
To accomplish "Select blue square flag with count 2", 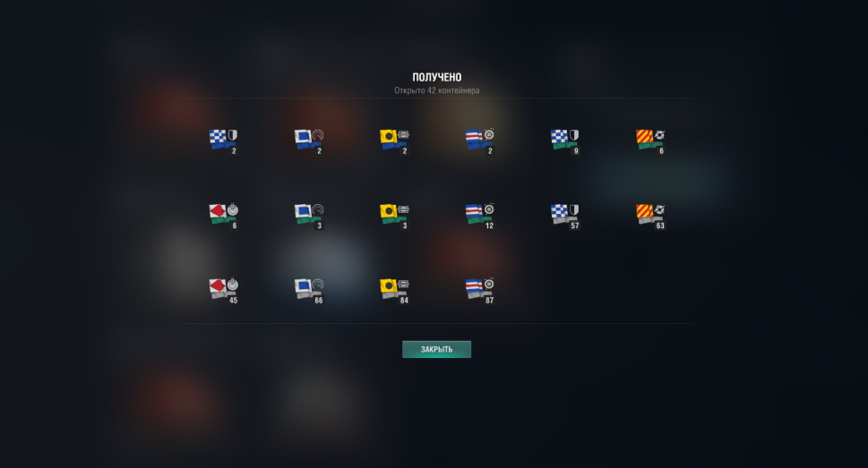I will pos(309,141).
